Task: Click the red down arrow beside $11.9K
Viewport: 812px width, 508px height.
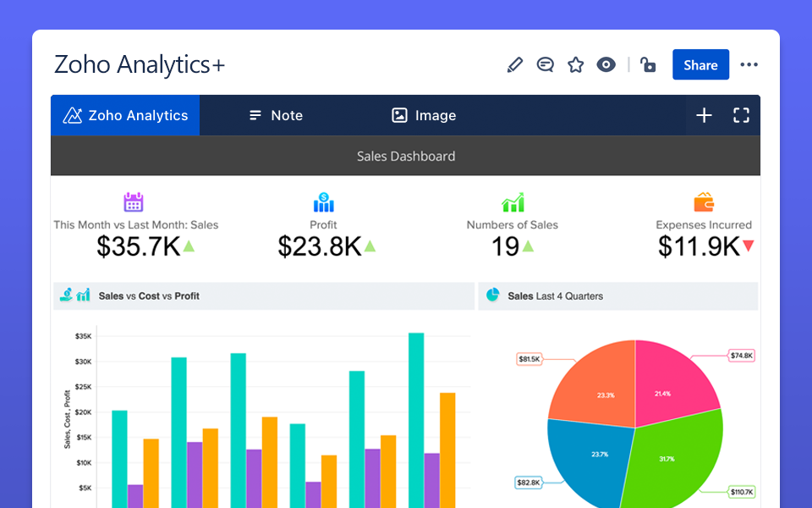Action: (749, 246)
